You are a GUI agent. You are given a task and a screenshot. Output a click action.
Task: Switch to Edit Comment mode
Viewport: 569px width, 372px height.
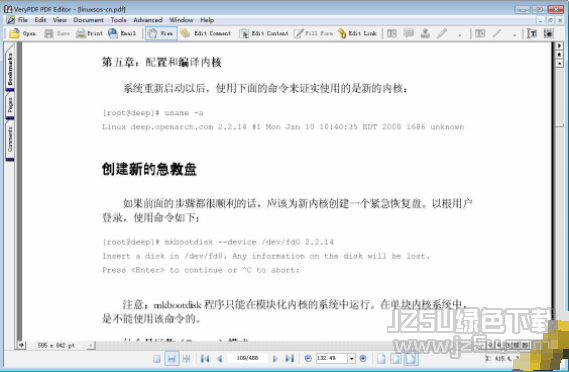[x=205, y=33]
